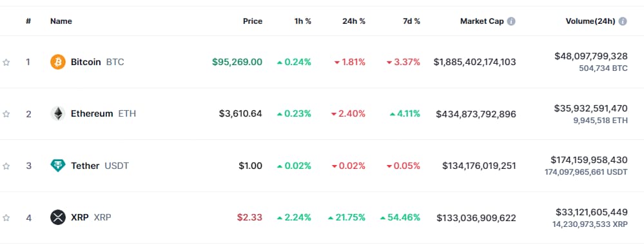
Task: Click XRP 24h volume $33,121,605,449
Action: pos(591,212)
